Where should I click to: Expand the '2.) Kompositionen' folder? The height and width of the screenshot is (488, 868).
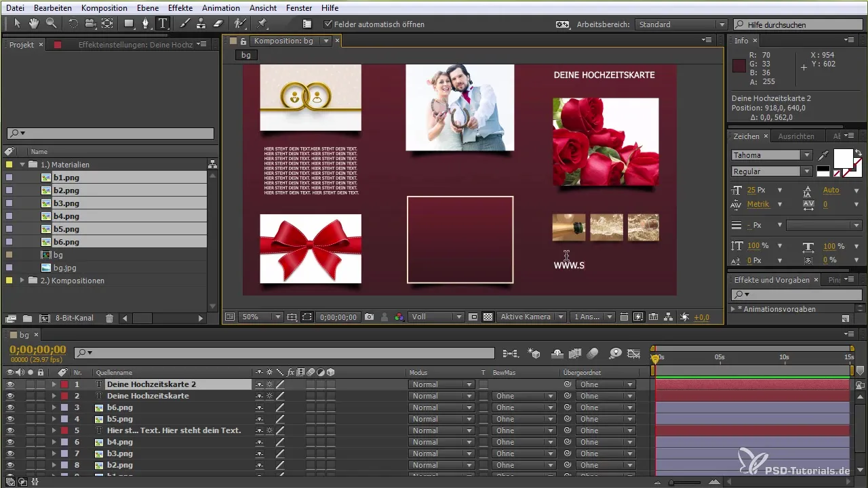[22, 281]
